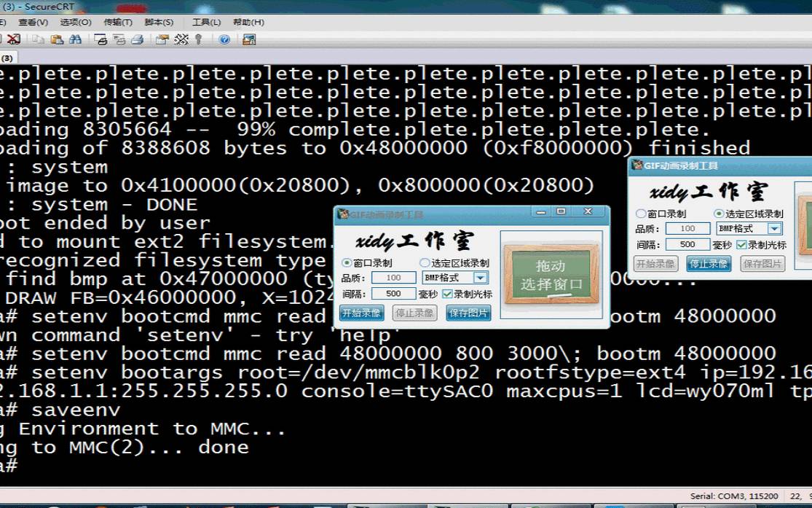Open Find using the binoculars icon
Viewport: 812px width, 508px height.
(x=75, y=39)
